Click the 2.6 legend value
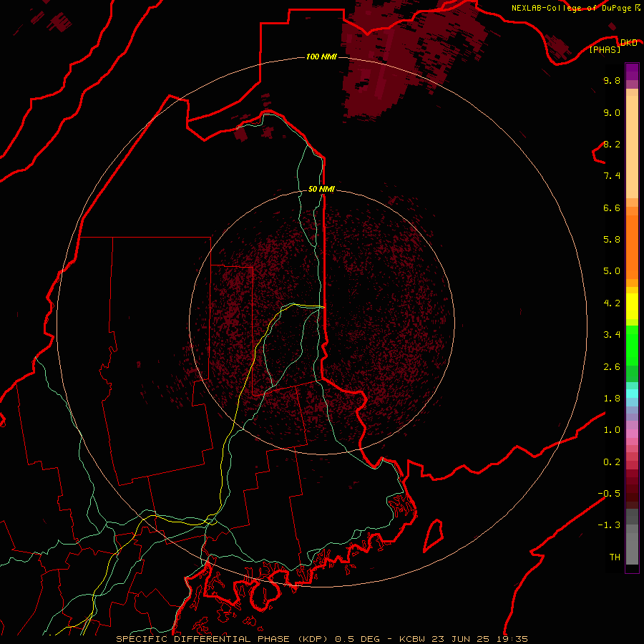The height and width of the screenshot is (644, 644). pyautogui.click(x=612, y=367)
